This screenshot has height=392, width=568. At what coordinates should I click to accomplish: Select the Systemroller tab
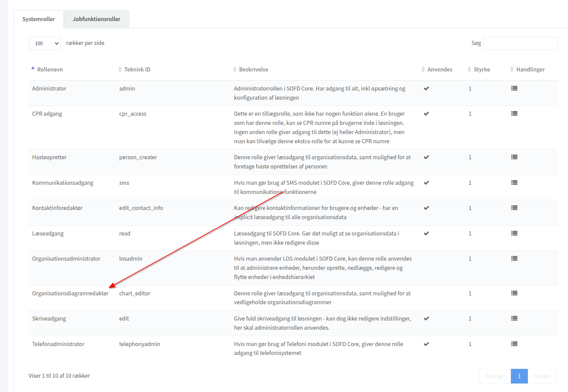[x=38, y=19]
